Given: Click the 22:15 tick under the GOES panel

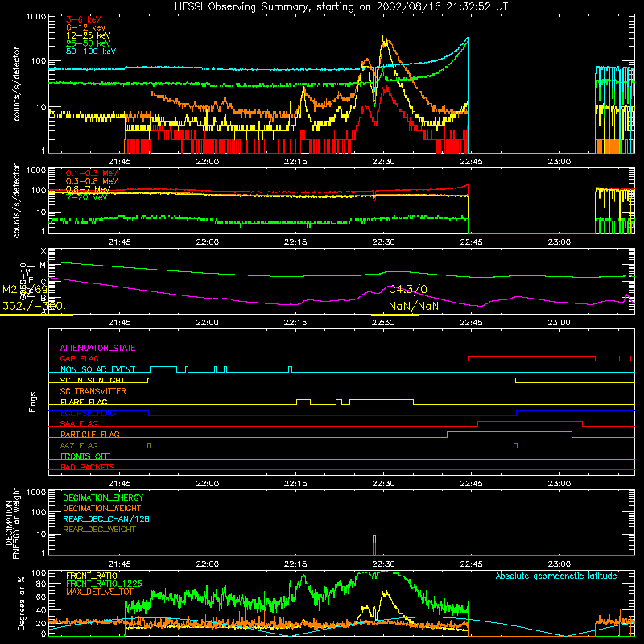Looking at the screenshot, I should [295, 323].
